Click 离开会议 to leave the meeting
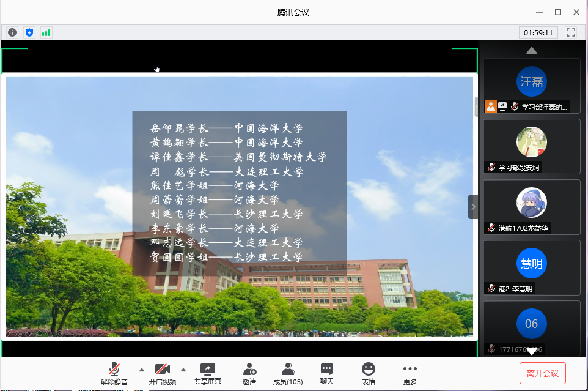 542,373
